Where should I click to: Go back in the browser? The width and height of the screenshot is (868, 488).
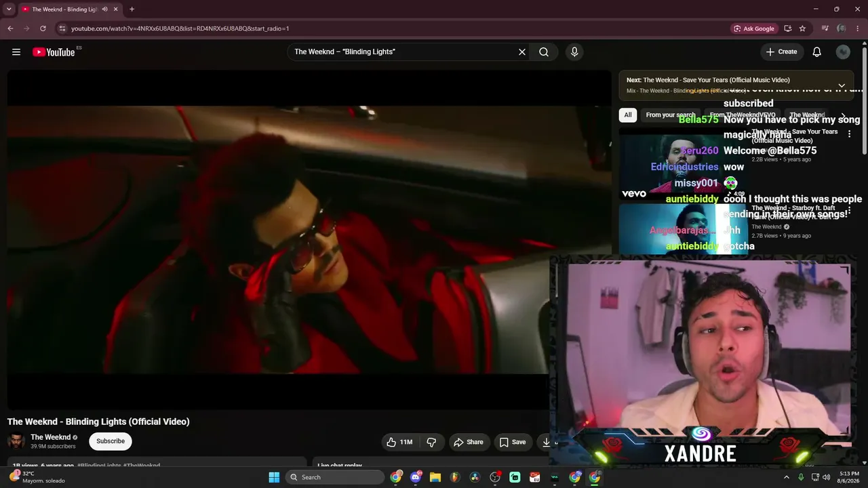10,28
